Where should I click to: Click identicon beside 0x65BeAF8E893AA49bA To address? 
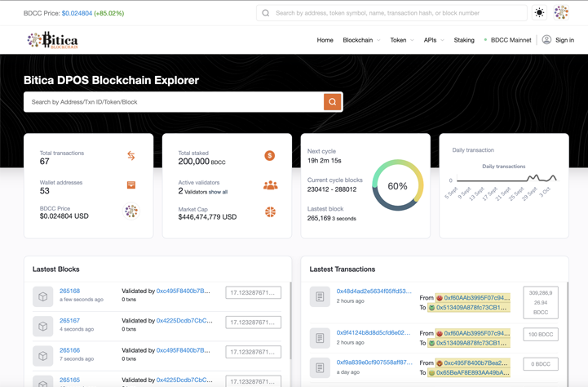click(431, 373)
